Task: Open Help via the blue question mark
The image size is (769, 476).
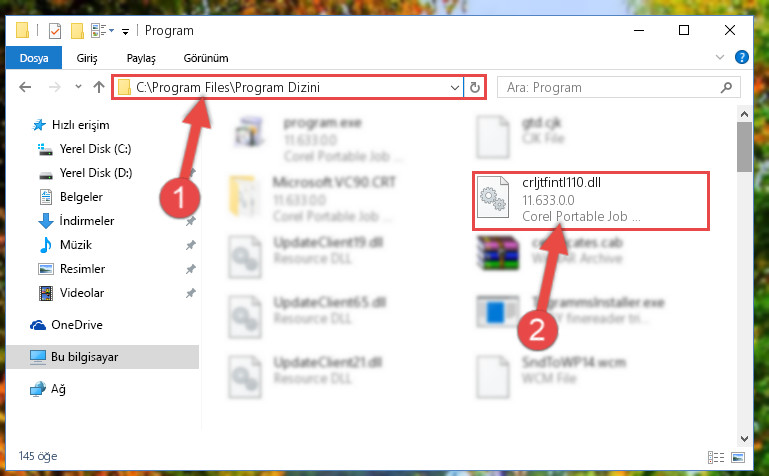Action: [742, 57]
